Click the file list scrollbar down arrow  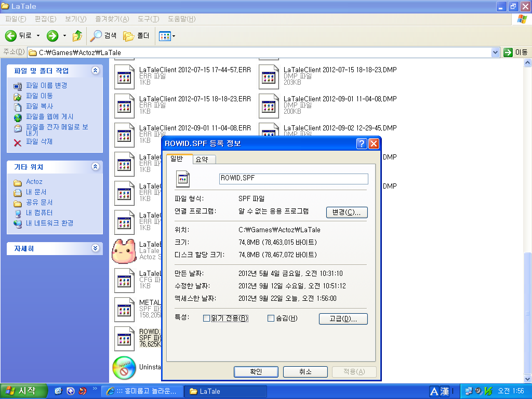[528, 379]
